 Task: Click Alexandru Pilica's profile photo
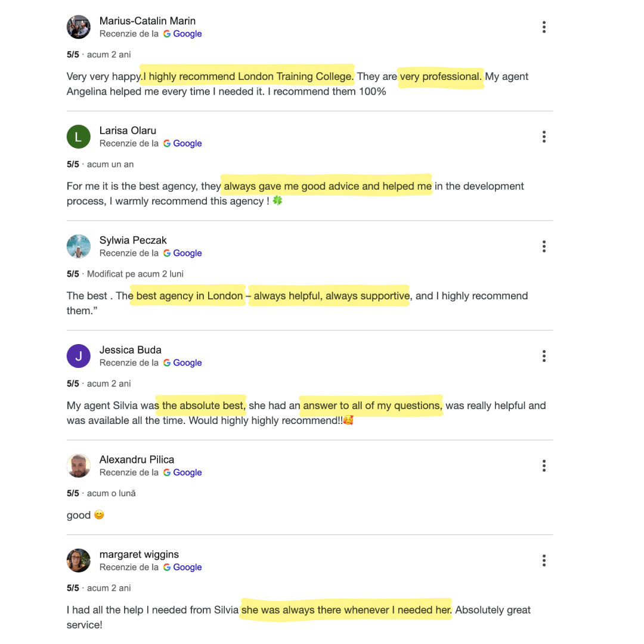(x=79, y=466)
